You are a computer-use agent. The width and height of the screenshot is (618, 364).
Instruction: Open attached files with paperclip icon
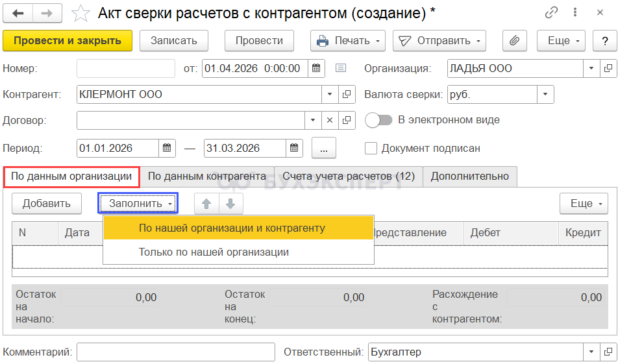(514, 40)
